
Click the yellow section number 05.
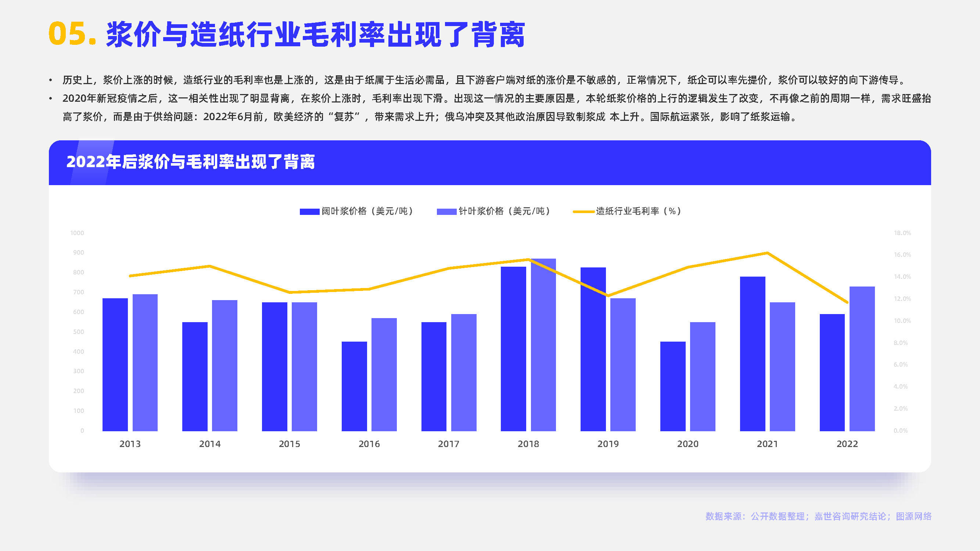point(72,34)
